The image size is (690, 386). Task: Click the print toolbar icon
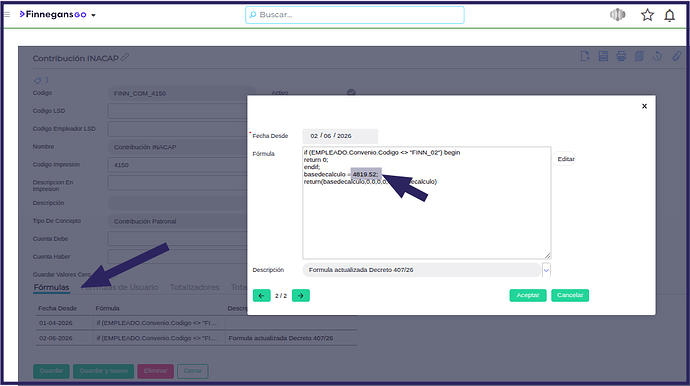click(x=621, y=56)
